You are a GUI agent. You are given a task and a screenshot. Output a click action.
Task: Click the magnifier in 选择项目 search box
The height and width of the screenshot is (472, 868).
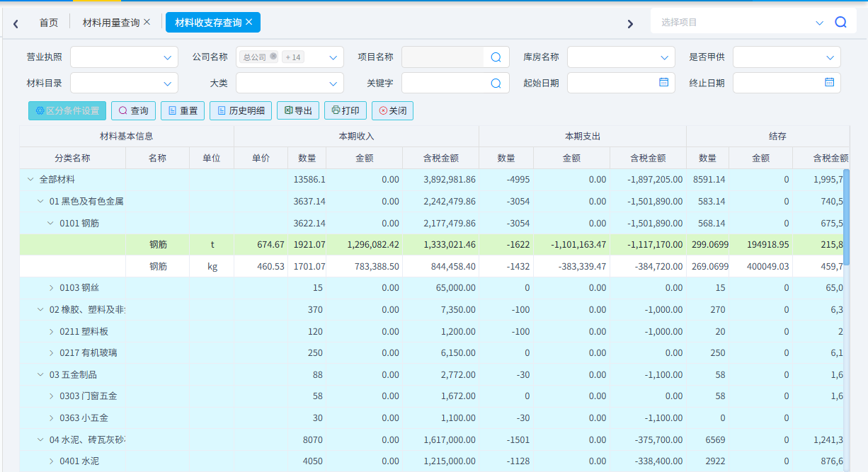[840, 21]
